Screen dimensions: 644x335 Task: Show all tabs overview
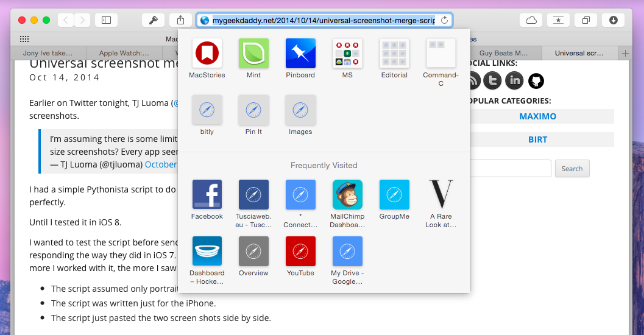tap(586, 20)
